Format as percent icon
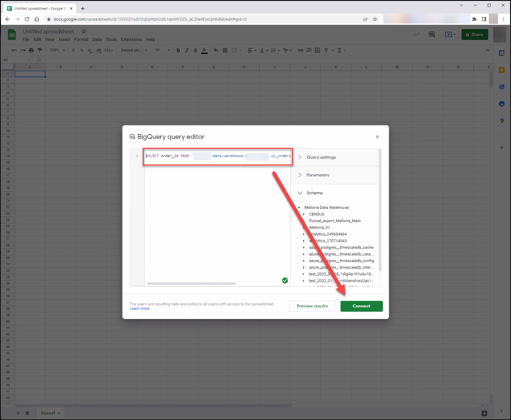Image resolution: width=511 pixels, height=420 pixels. click(x=82, y=50)
